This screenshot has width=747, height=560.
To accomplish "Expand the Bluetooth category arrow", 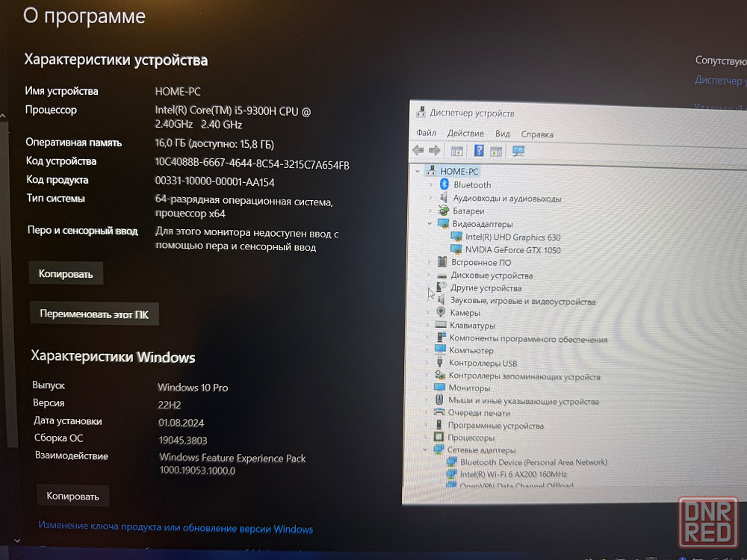I will [x=431, y=184].
